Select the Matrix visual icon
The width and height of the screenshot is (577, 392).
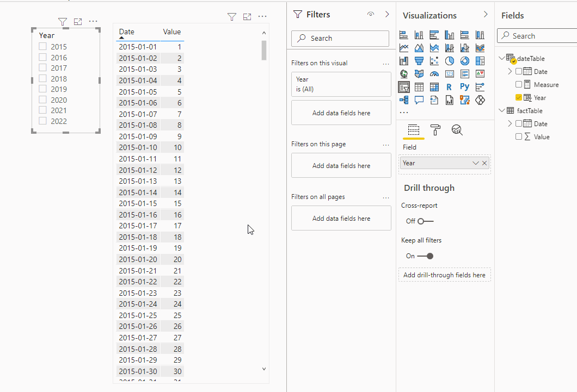(434, 87)
